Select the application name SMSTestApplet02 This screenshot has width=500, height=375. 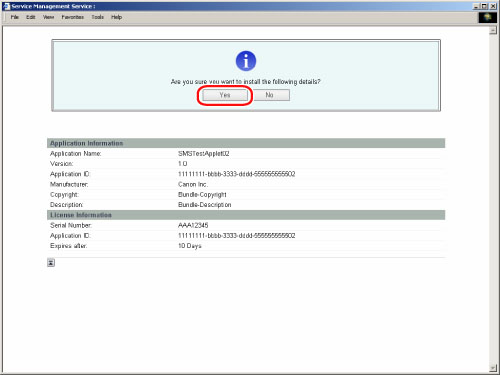tap(204, 153)
